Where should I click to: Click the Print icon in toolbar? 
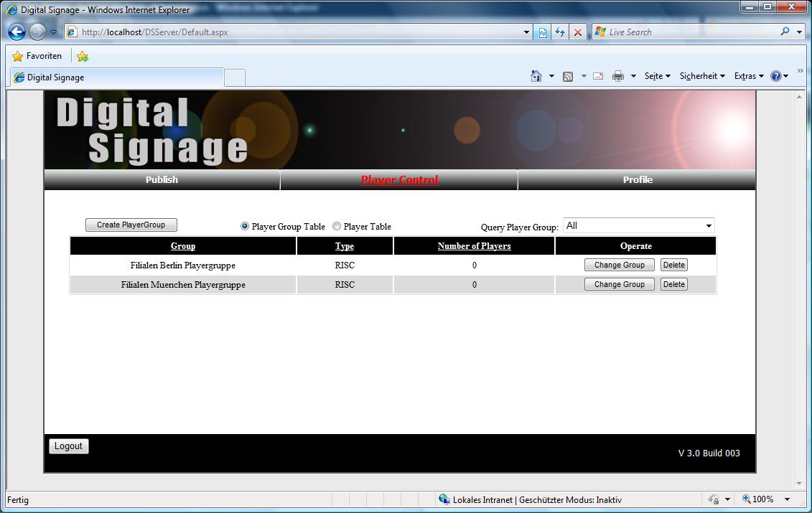point(617,76)
